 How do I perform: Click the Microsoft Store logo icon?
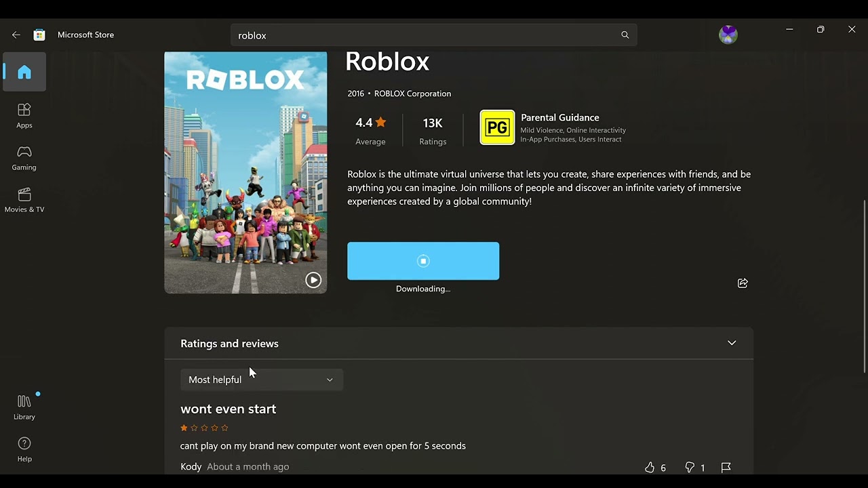39,35
